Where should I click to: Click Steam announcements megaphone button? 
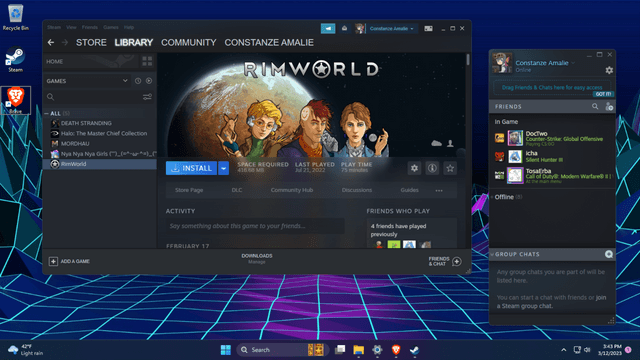pos(328,29)
